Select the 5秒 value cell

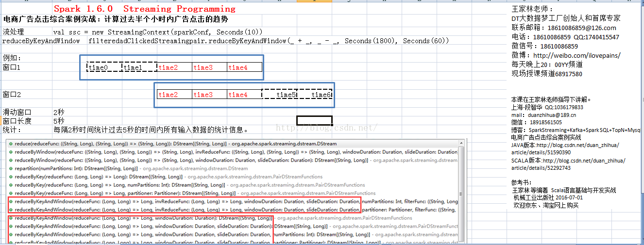(x=59, y=121)
